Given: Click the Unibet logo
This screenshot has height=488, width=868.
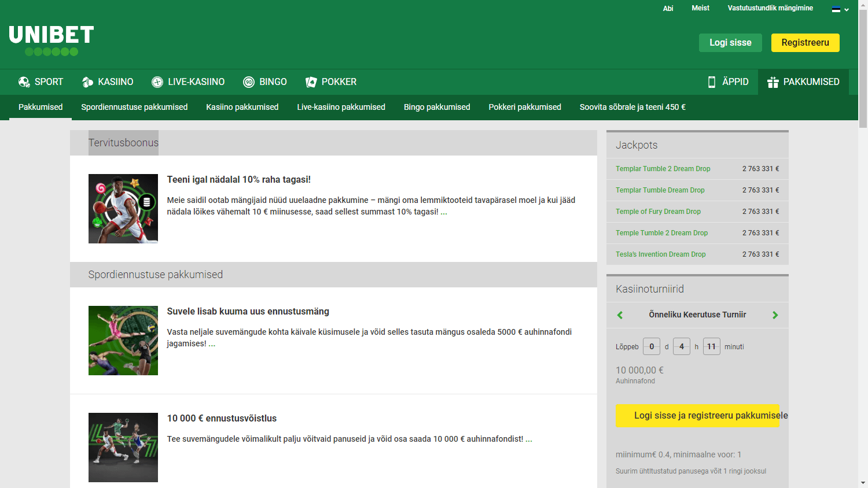Looking at the screenshot, I should click(x=52, y=40).
